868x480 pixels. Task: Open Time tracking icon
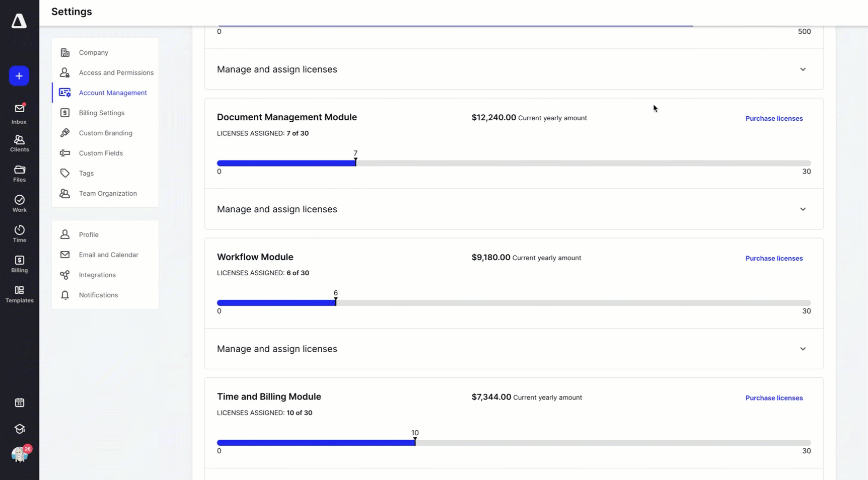point(19,234)
